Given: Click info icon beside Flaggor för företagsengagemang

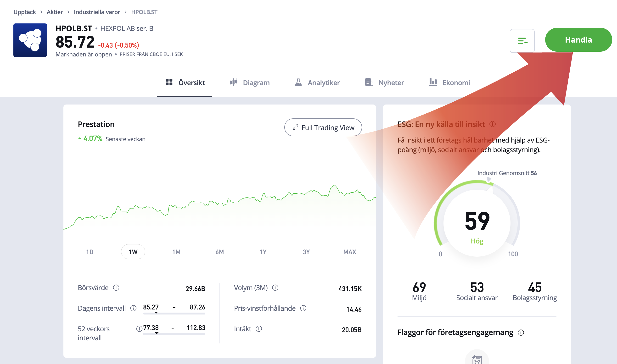Looking at the screenshot, I should pos(521,332).
